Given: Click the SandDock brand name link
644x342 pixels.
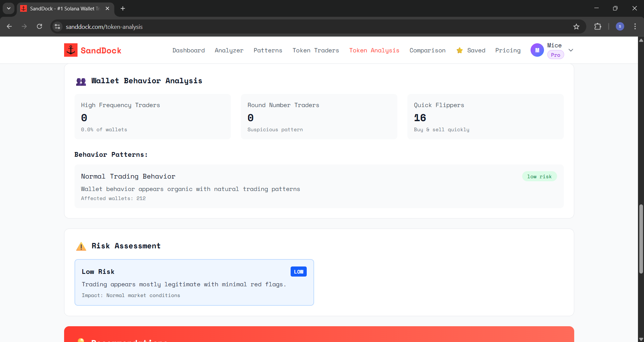Looking at the screenshot, I should (x=101, y=50).
